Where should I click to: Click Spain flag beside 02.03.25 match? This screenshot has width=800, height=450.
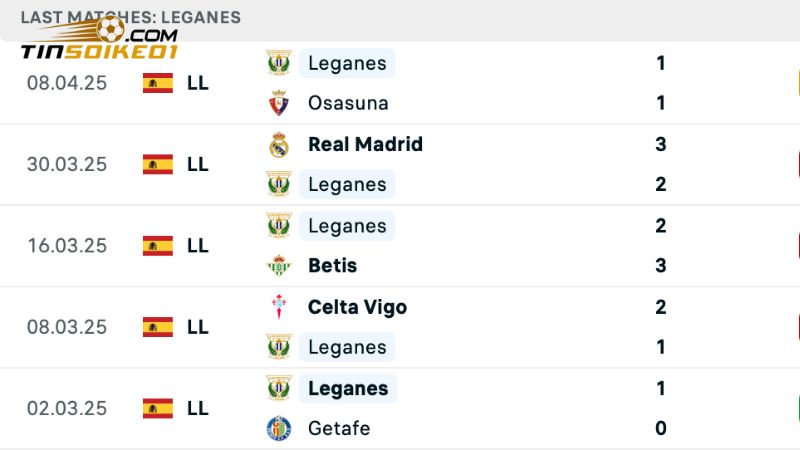(158, 408)
